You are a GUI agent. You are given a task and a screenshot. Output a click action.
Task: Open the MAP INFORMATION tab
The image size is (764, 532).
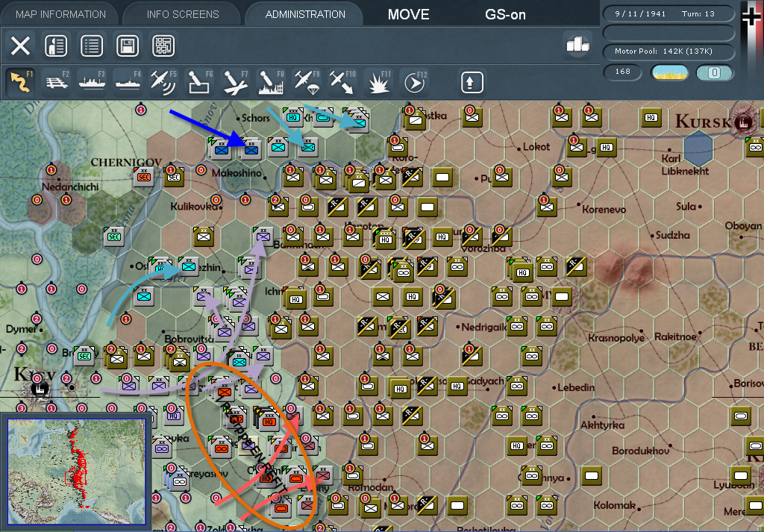pyautogui.click(x=60, y=14)
